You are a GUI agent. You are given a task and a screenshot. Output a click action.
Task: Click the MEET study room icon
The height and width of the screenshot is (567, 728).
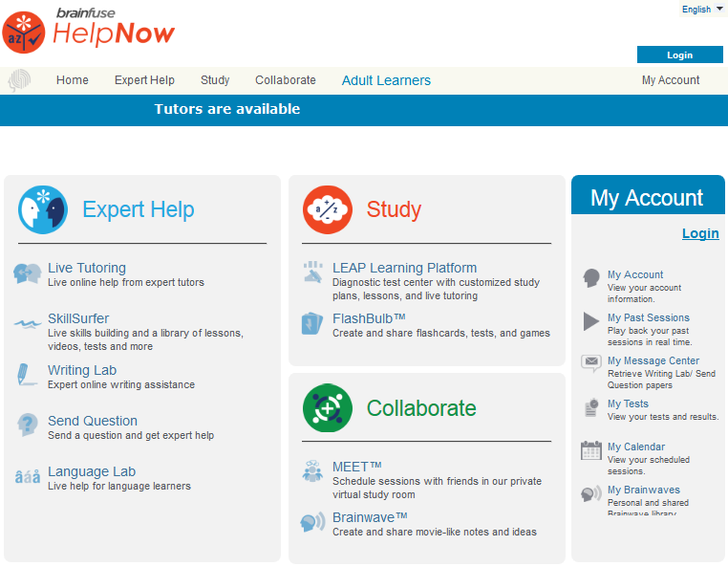(312, 471)
